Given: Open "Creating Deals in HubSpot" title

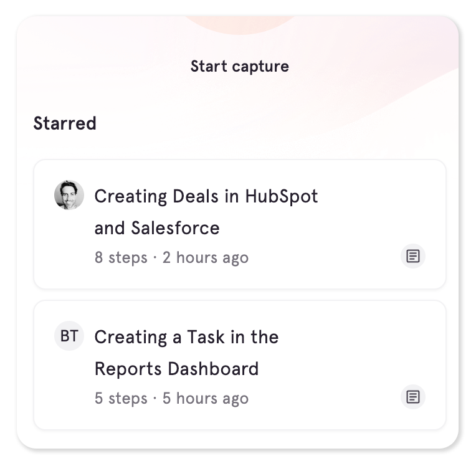Looking at the screenshot, I should pos(206,196).
